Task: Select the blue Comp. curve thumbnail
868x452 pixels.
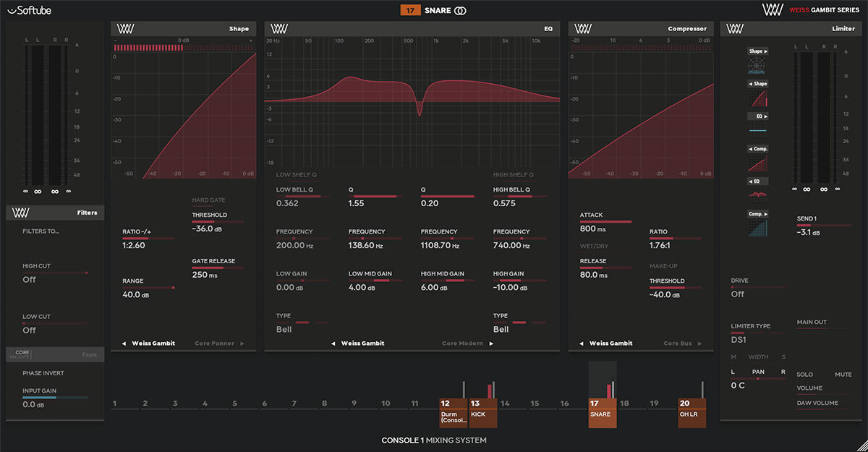Action: tap(757, 227)
